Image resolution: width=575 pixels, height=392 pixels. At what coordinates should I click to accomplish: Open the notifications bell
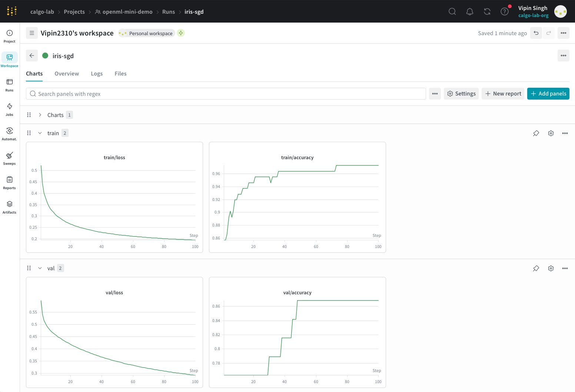tap(469, 11)
